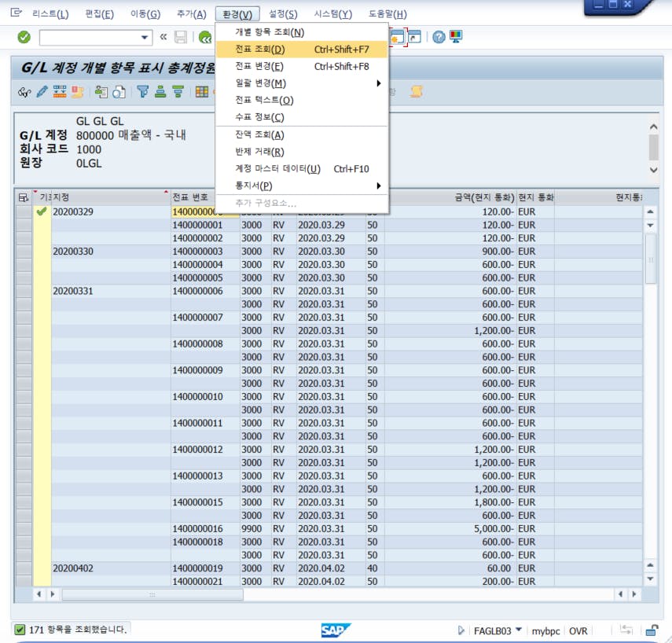
Task: Choose 전표 조회(D) from the menu
Action: point(302,50)
